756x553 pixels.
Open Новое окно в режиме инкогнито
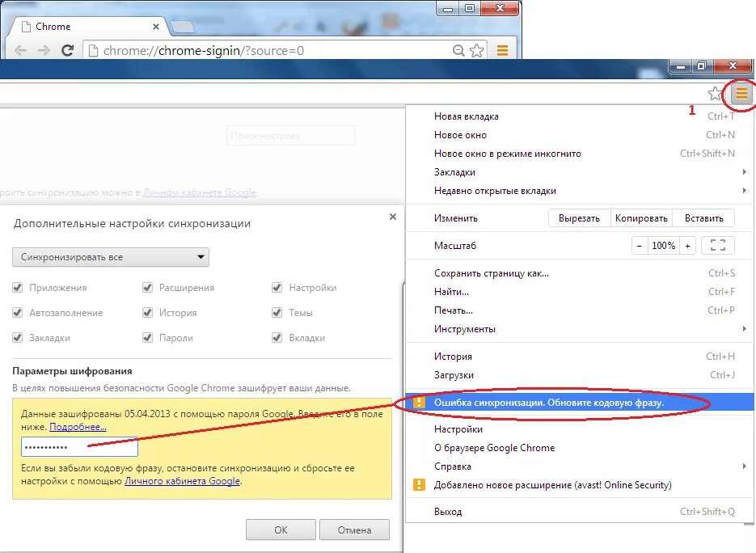pyautogui.click(x=580, y=154)
